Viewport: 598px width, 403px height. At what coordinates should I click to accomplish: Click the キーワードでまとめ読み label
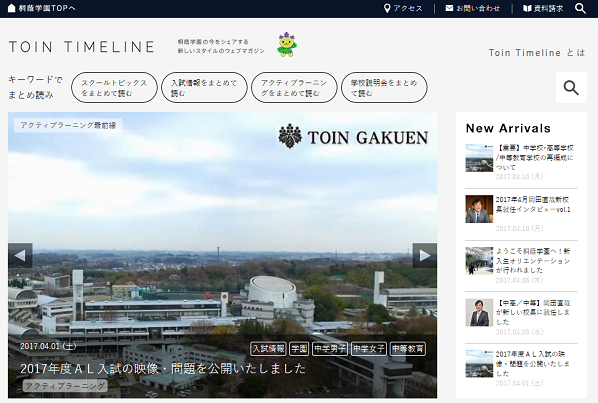35,87
